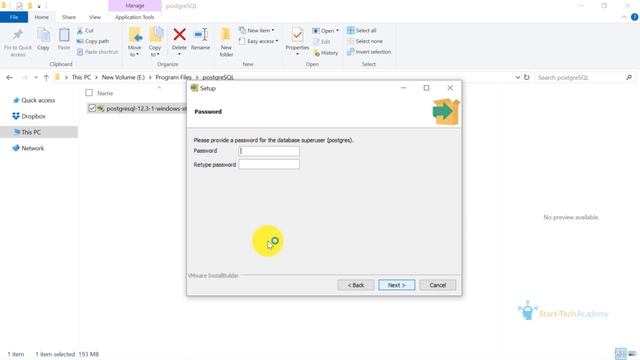Switch to details view in status bar
Viewport: 640px width, 360px height.
coord(620,354)
